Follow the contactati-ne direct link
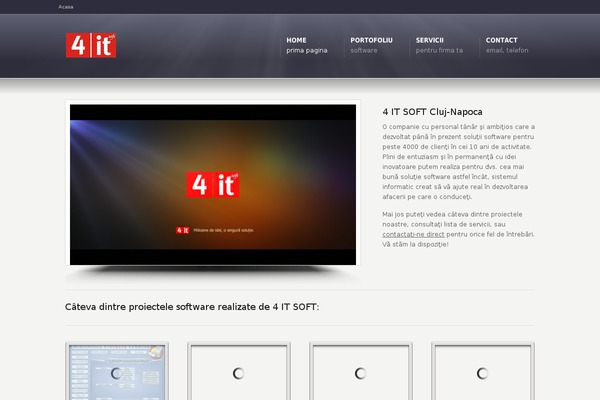The width and height of the screenshot is (600, 400). [413, 234]
